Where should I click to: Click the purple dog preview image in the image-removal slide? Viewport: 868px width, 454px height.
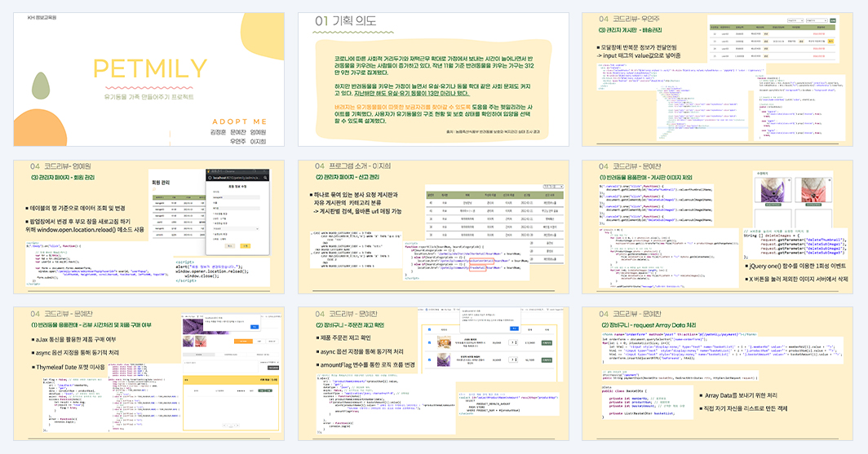click(x=773, y=192)
